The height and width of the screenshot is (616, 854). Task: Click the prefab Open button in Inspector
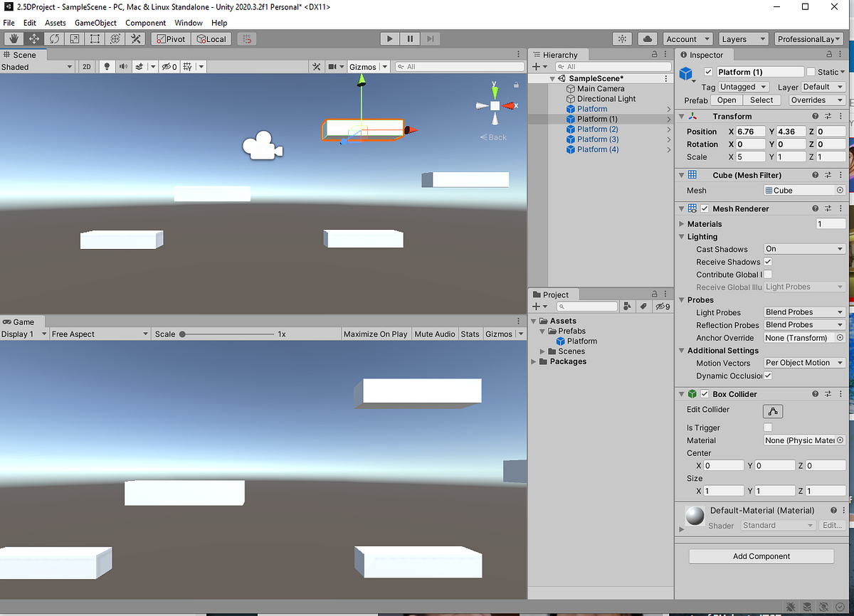(726, 100)
